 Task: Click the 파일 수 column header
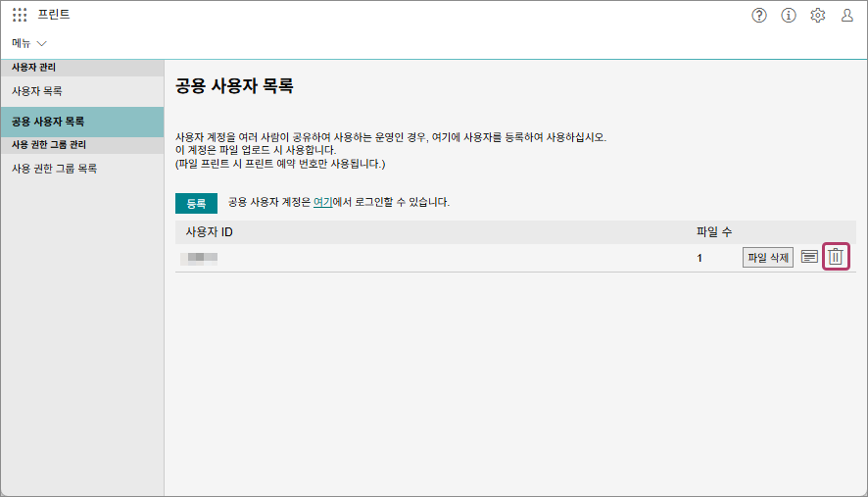713,231
